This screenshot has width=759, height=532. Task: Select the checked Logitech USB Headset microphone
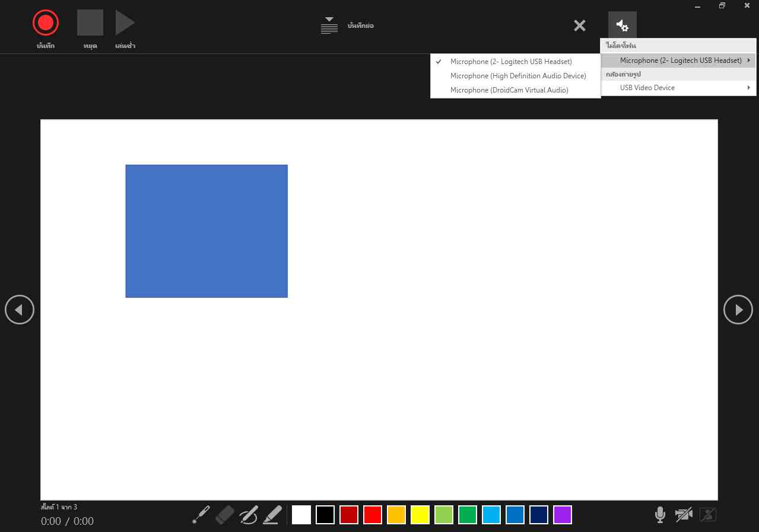(511, 62)
